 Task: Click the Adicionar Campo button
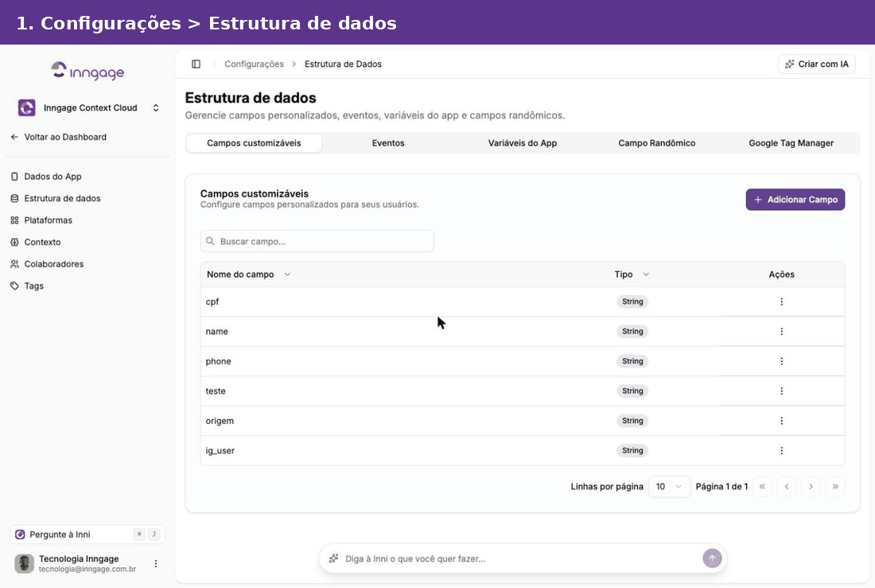(795, 200)
